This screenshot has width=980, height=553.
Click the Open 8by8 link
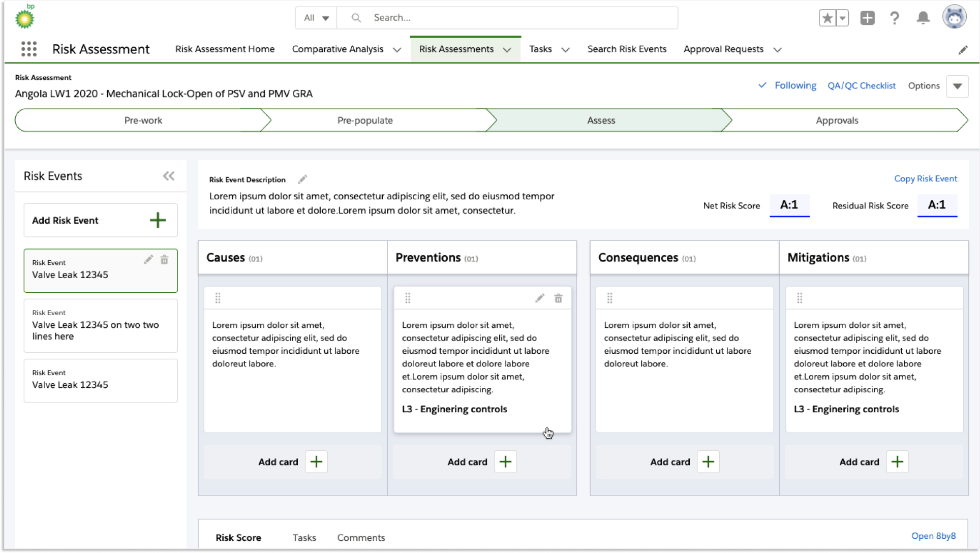tap(933, 536)
